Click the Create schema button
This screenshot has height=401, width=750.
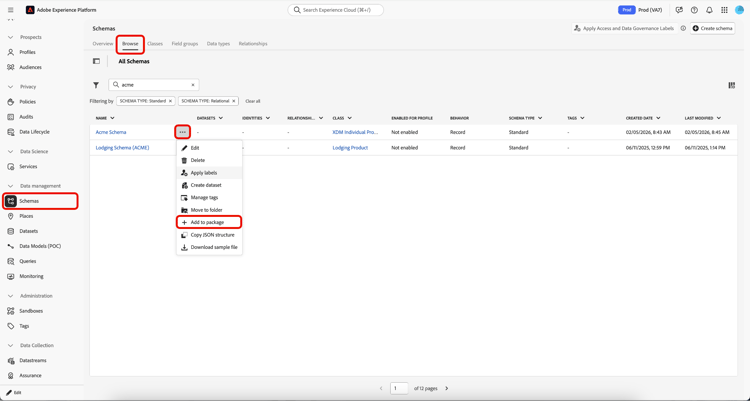tap(712, 28)
